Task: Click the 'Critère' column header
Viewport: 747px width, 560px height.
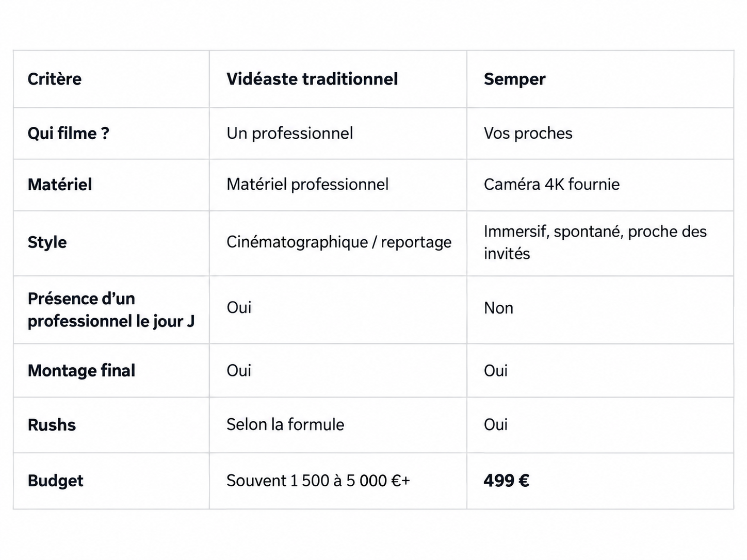Action: (x=55, y=79)
